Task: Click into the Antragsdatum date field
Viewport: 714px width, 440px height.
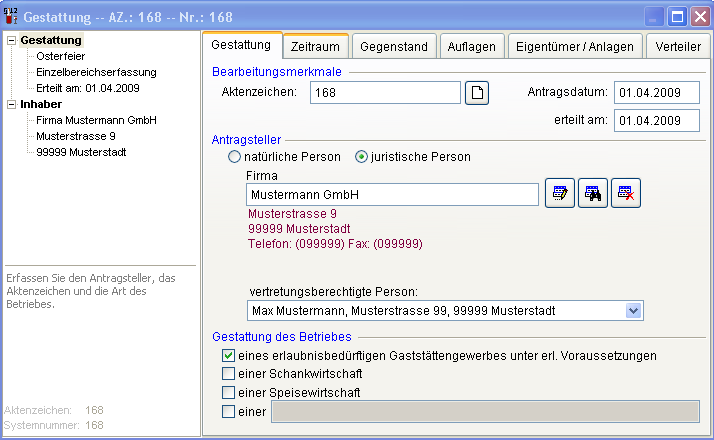Action: click(656, 93)
